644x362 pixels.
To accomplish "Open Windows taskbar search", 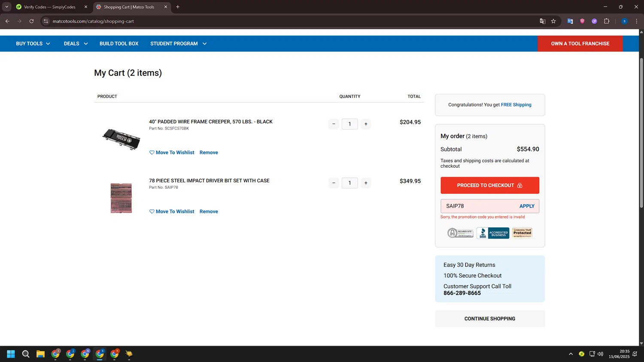I will (x=26, y=354).
